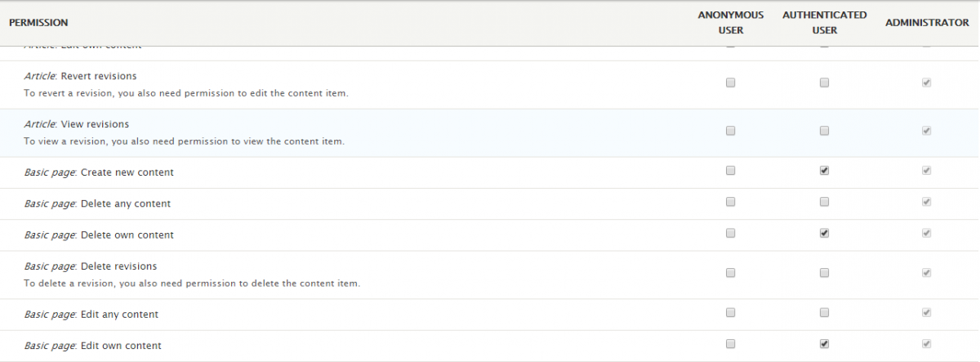980x362 pixels.
Task: Check Basic page Delete any content for Anonymous user
Action: [731, 202]
